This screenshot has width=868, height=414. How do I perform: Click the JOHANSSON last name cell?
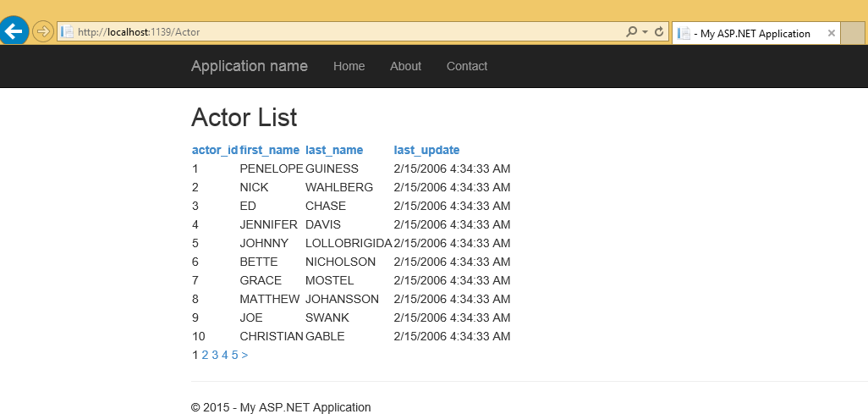(x=342, y=299)
